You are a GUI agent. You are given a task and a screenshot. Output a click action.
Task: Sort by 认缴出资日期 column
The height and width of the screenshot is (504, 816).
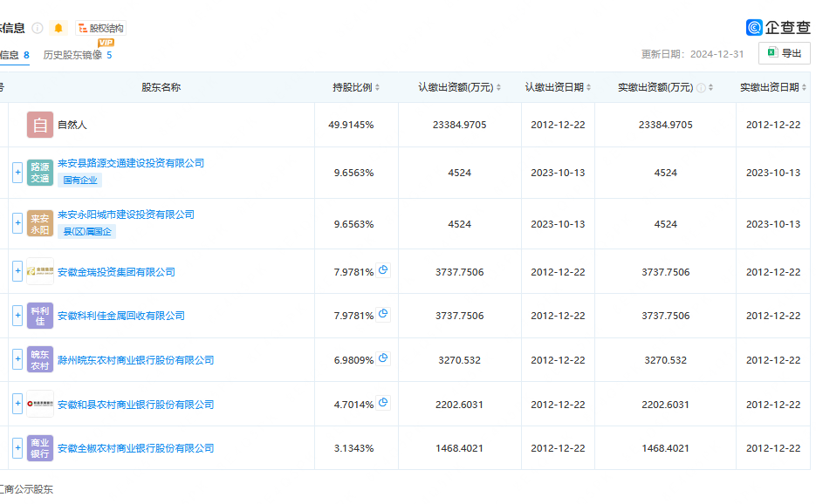[x=589, y=88]
